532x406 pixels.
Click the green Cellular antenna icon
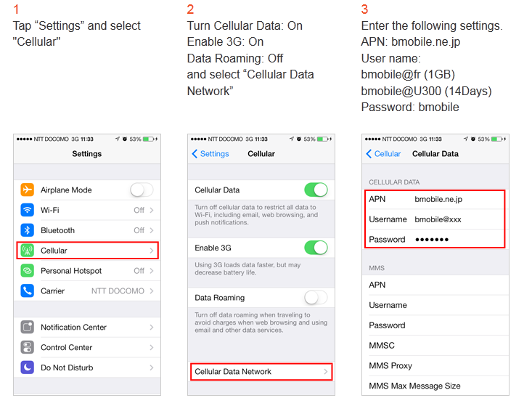pyautogui.click(x=28, y=251)
